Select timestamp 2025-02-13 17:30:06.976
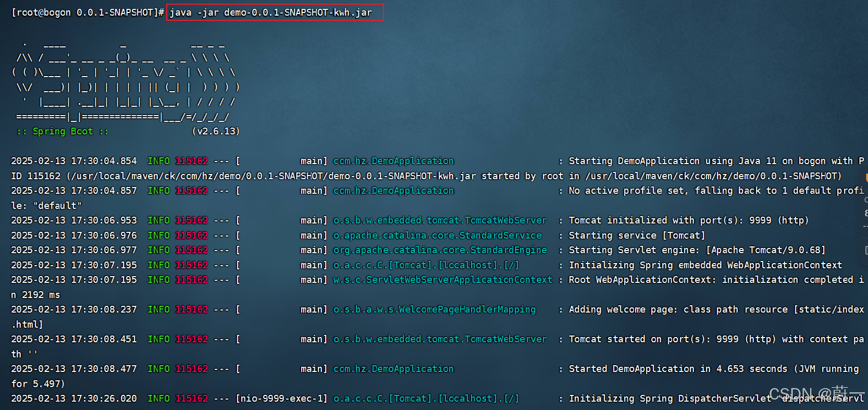 point(74,235)
